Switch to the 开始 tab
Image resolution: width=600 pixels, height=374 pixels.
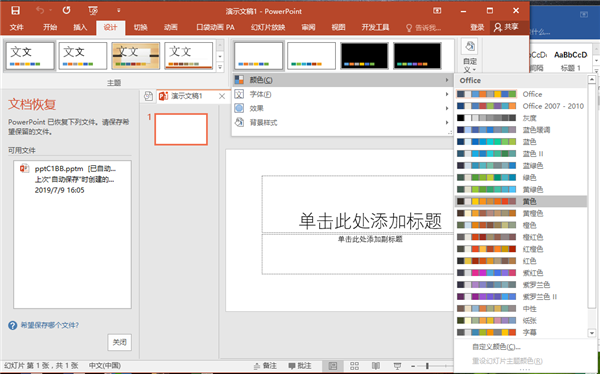point(50,27)
